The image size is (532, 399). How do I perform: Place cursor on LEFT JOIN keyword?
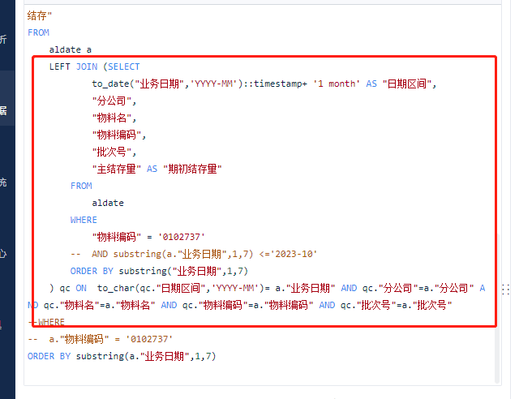[x=73, y=66]
